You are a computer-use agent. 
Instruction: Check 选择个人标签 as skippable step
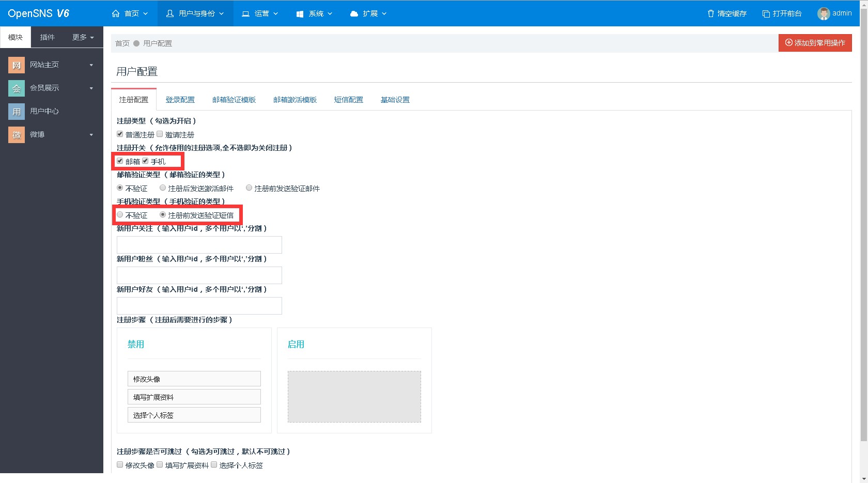(x=214, y=464)
